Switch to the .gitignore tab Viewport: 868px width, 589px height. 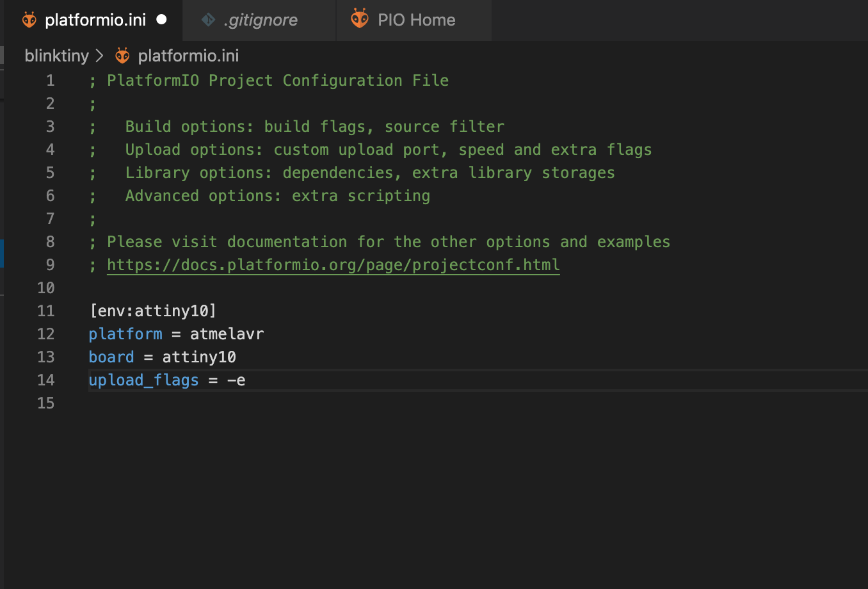259,20
